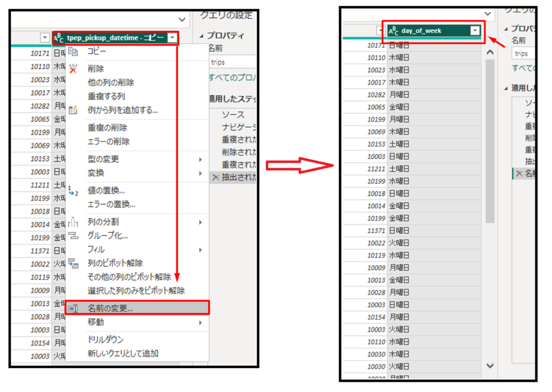Viewport: 552px width, 392px height.
Task: Click the X delete icon on the 名前 step, right panel
Action: (519, 173)
